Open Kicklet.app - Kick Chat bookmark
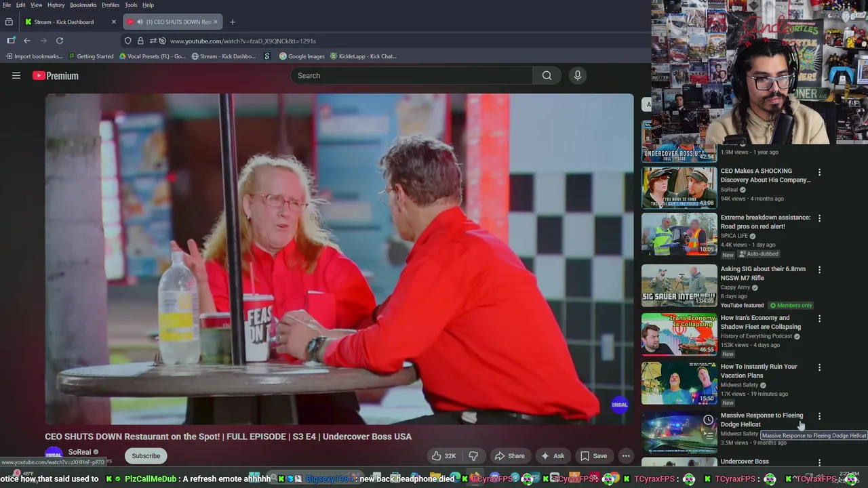The image size is (868, 488). (x=363, y=56)
